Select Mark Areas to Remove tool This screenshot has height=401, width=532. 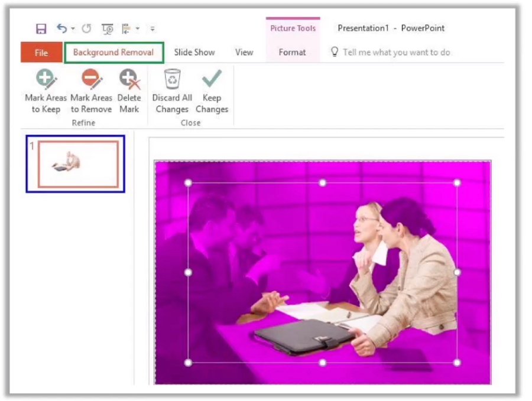point(91,91)
